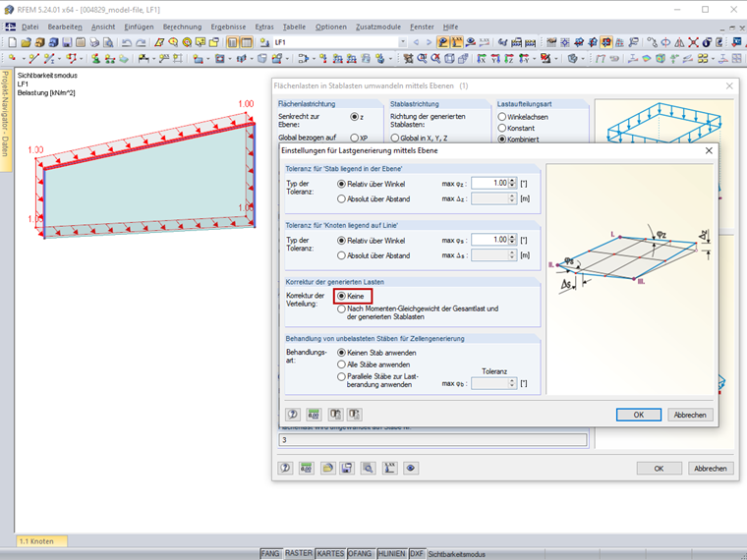
Task: Open the LF1 load case dropdown
Action: click(403, 42)
